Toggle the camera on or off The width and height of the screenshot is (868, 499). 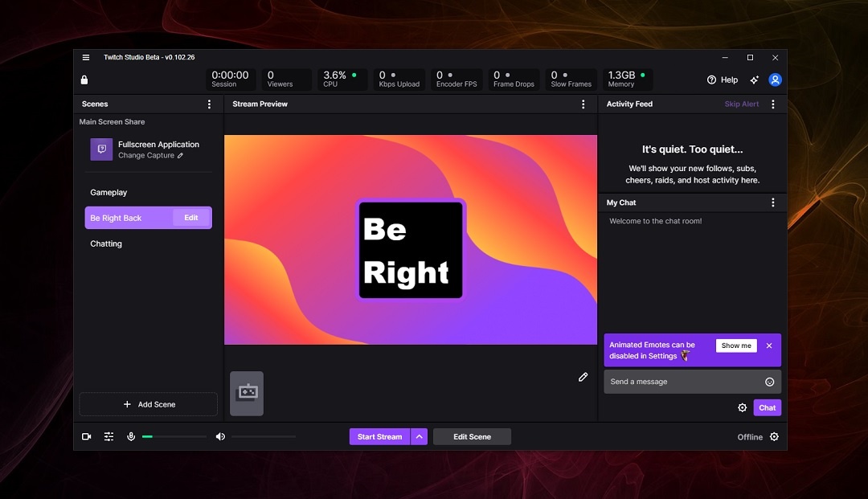pyautogui.click(x=86, y=436)
